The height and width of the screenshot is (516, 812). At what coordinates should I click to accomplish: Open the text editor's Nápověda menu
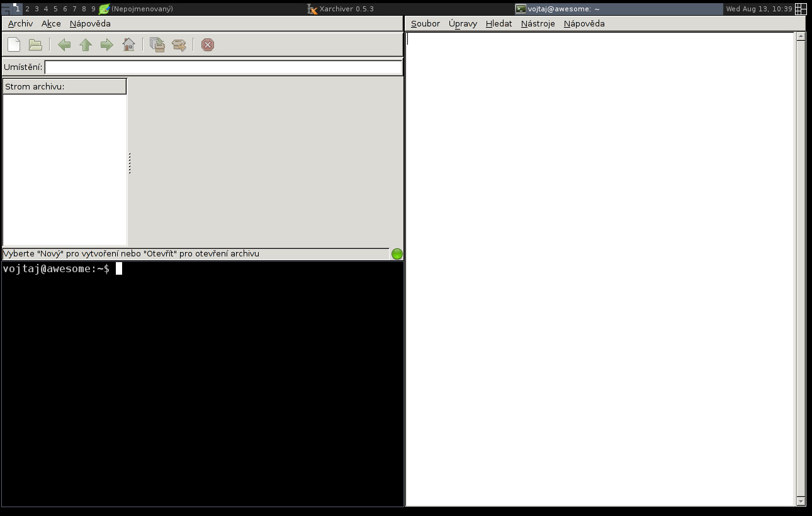584,23
